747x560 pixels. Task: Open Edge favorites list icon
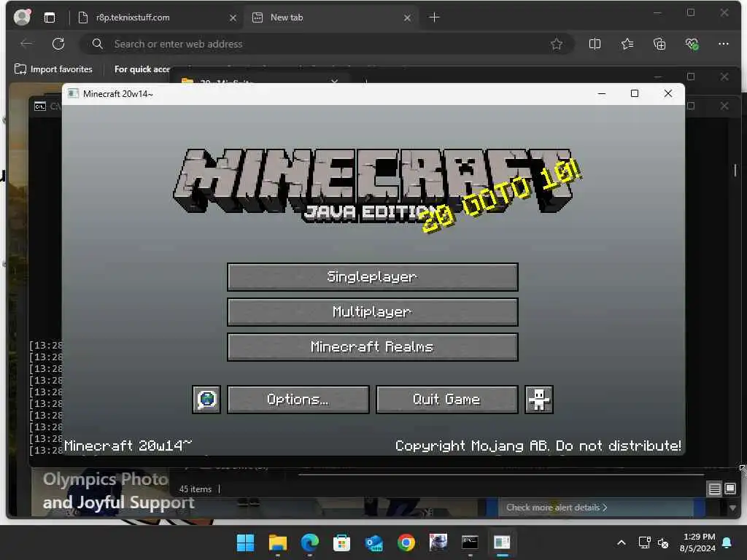coord(627,44)
